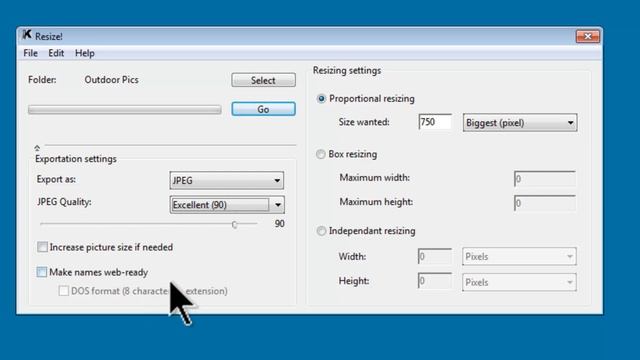Collapse the Exportation settings section arrow
The image size is (640, 360).
(x=37, y=147)
